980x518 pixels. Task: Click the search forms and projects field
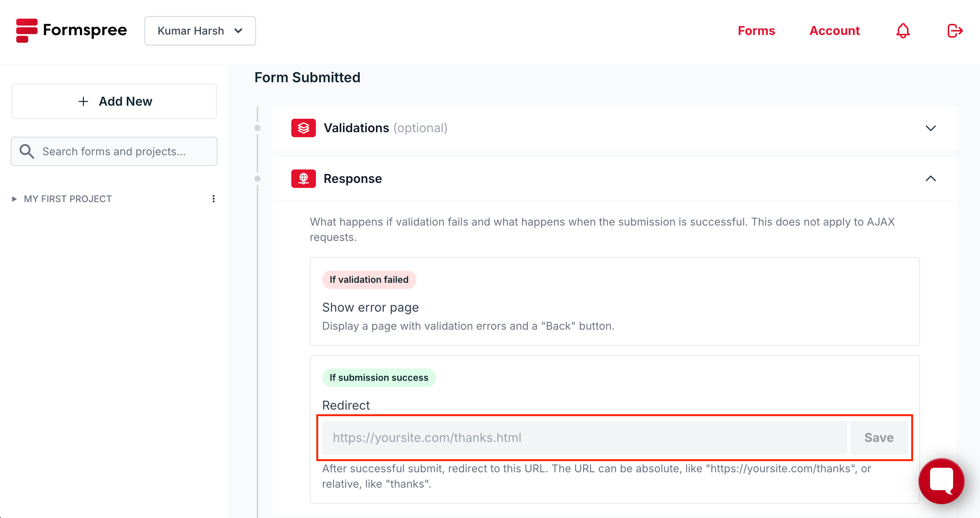pyautogui.click(x=123, y=151)
